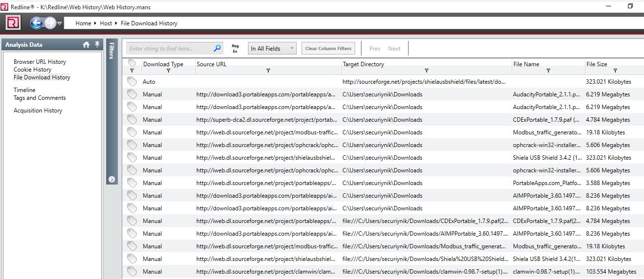Select the '3.588 Megabytes' file size cell
Screen dimensions: 644x279
[608, 183]
